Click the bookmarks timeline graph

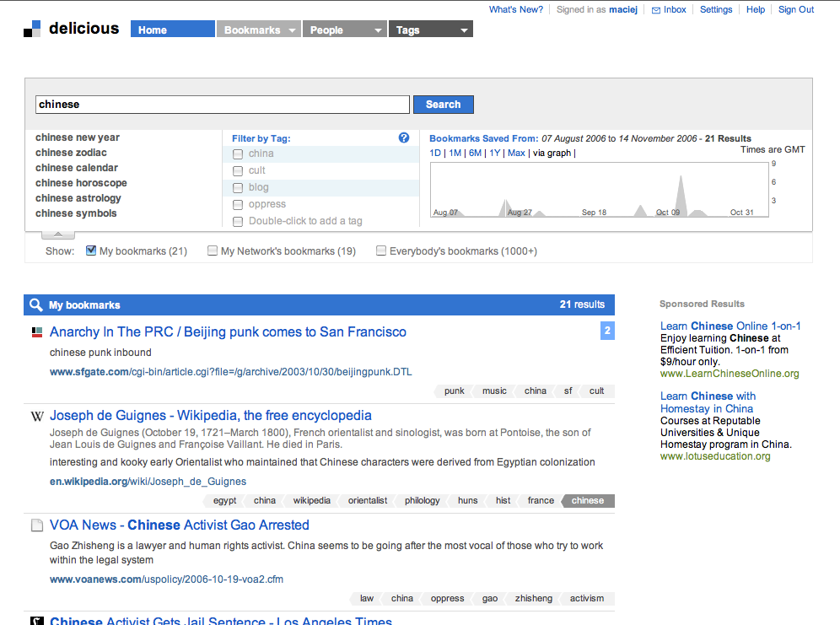point(600,190)
